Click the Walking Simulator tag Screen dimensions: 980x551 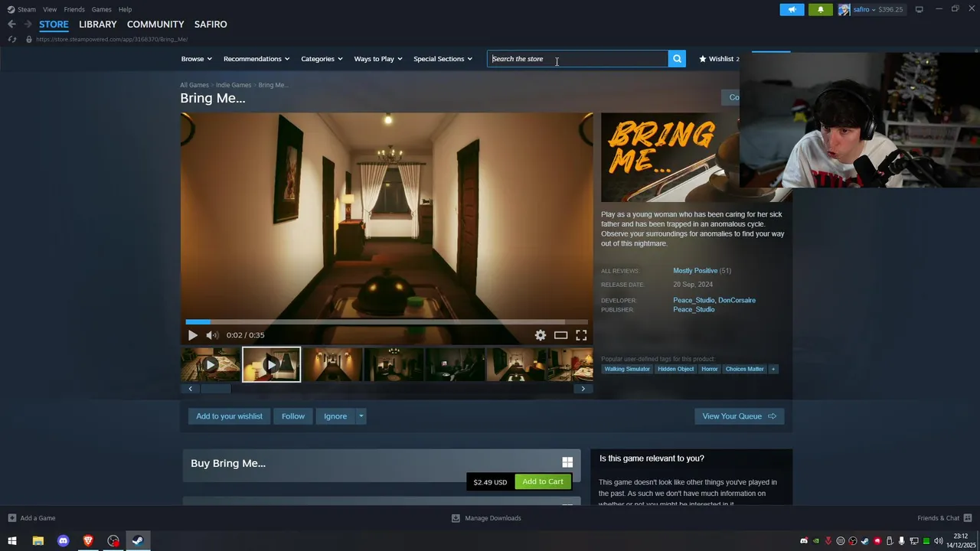(x=627, y=369)
